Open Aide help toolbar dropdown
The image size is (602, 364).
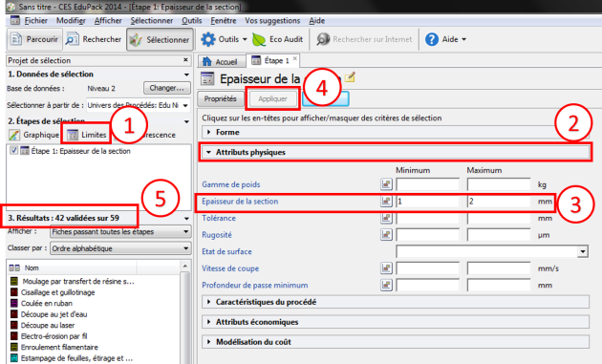[445, 39]
